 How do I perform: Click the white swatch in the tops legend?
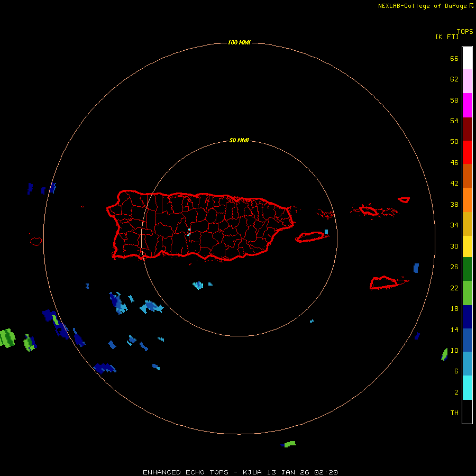(467, 58)
